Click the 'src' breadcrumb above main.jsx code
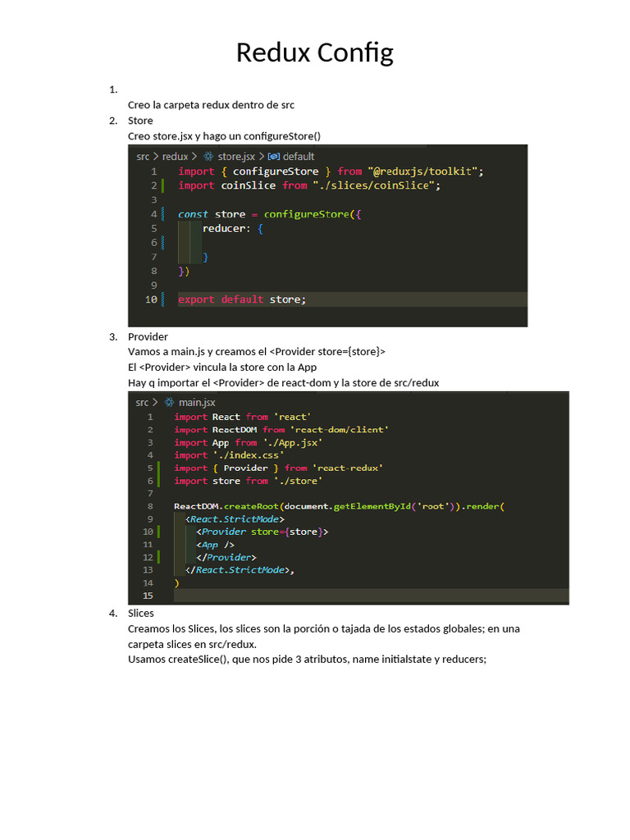 point(142,402)
